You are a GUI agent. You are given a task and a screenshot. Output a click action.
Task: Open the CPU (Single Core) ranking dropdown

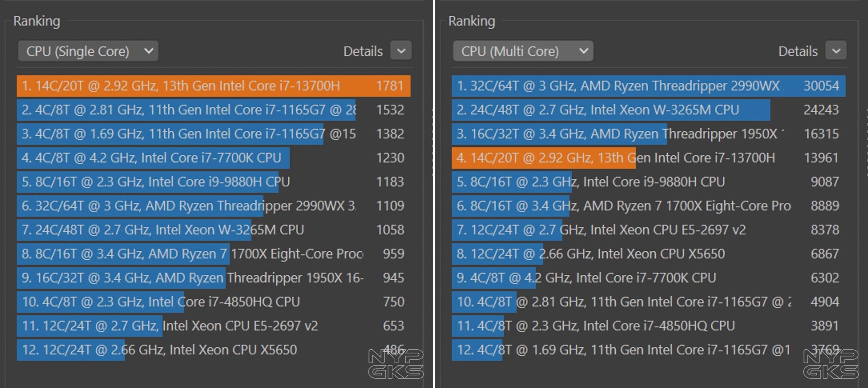coord(88,51)
